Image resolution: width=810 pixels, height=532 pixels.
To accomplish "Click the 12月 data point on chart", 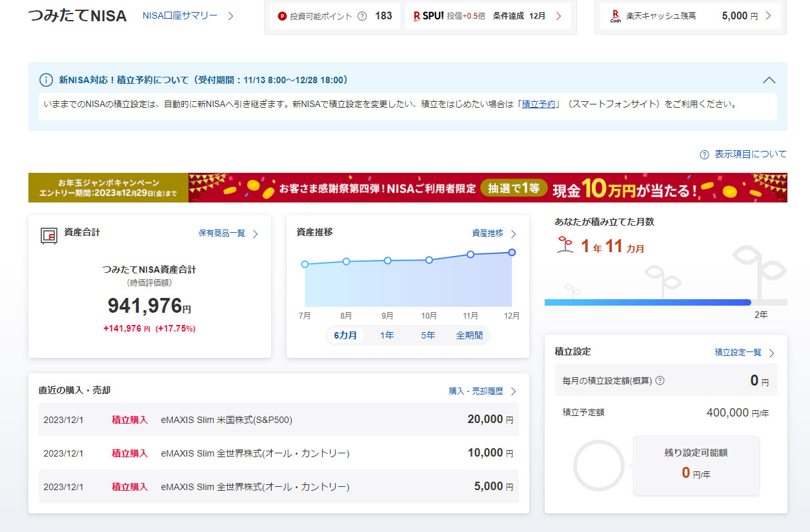I will pos(512,252).
